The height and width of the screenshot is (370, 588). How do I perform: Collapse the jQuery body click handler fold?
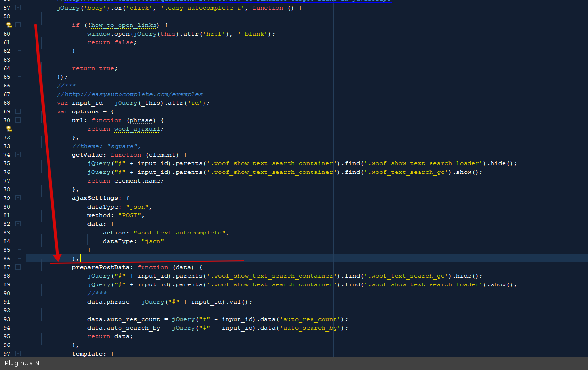(x=18, y=8)
